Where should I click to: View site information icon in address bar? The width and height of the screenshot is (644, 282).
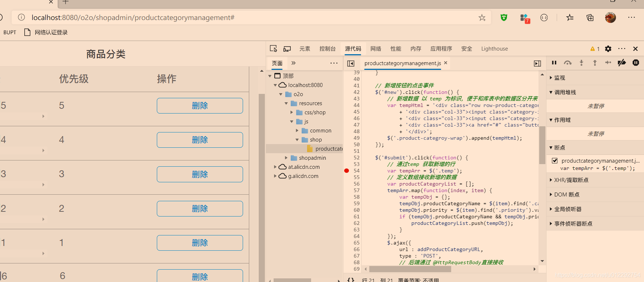(21, 17)
